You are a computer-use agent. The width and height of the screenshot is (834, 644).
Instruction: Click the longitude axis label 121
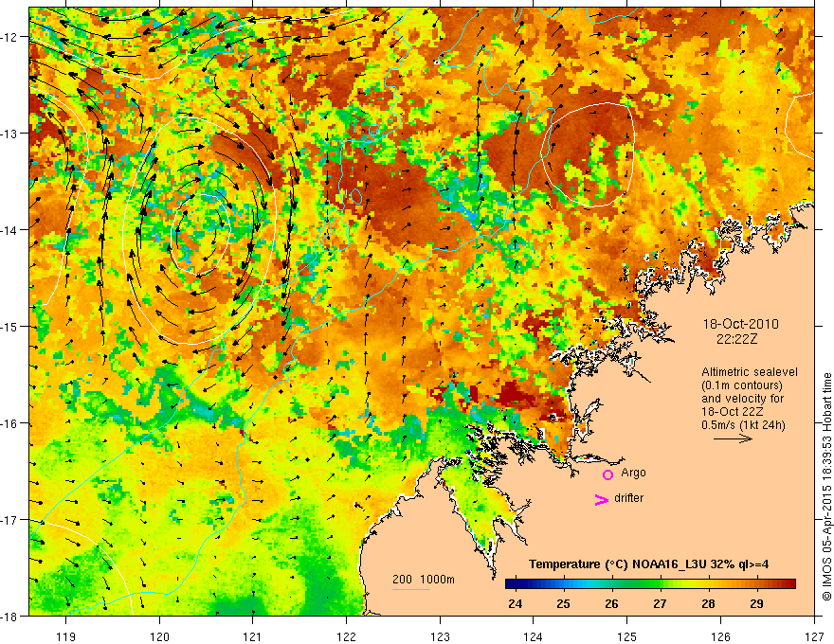click(253, 636)
